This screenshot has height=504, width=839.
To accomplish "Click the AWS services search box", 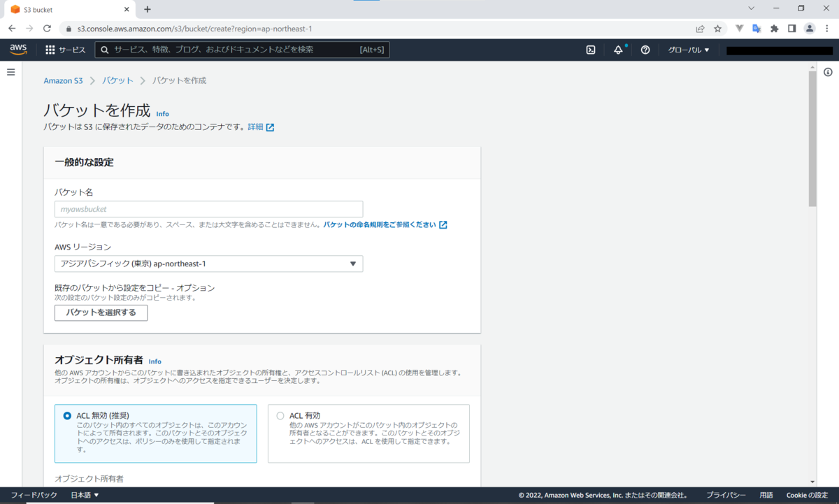I will 242,50.
